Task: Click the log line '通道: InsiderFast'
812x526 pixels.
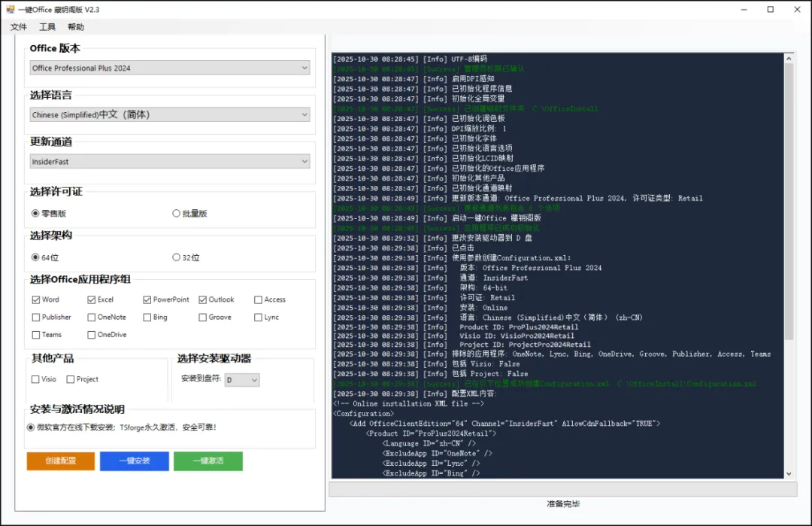Action: (x=430, y=278)
